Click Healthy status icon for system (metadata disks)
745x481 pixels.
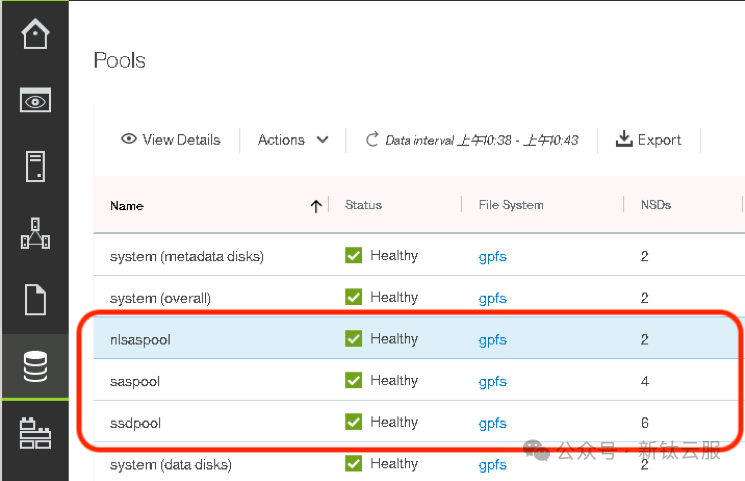(x=353, y=255)
